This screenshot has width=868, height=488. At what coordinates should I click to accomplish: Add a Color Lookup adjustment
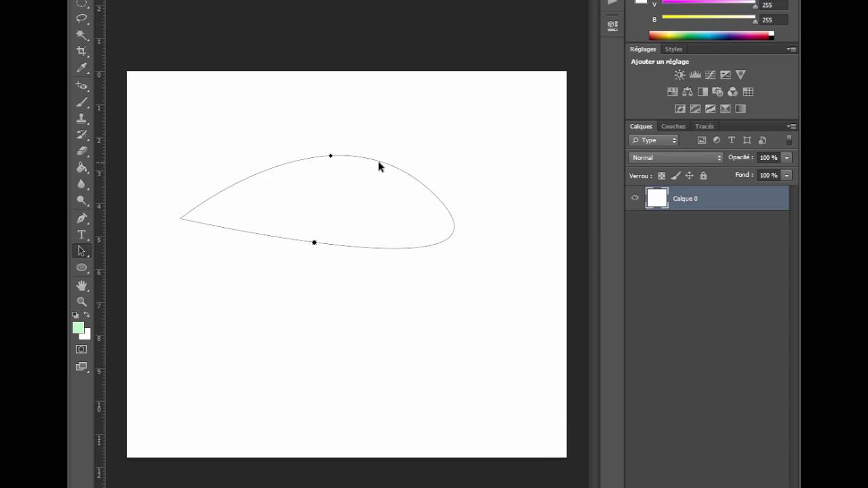[x=748, y=91]
